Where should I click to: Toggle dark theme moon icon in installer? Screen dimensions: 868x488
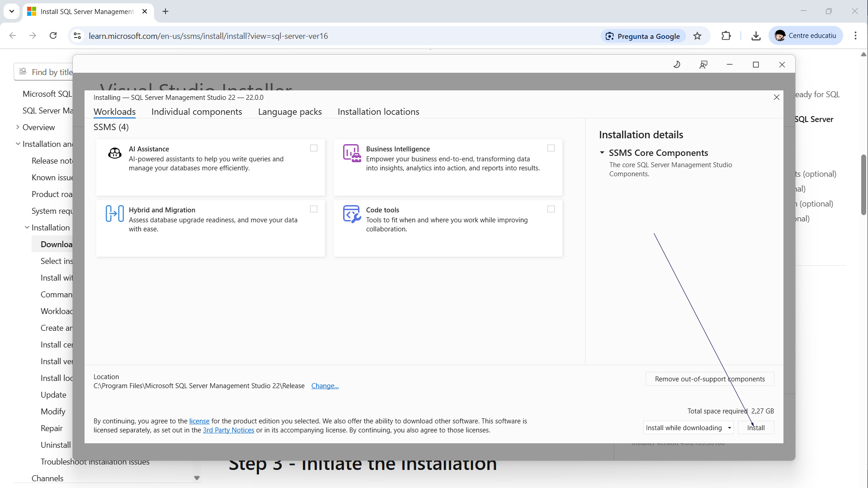677,65
